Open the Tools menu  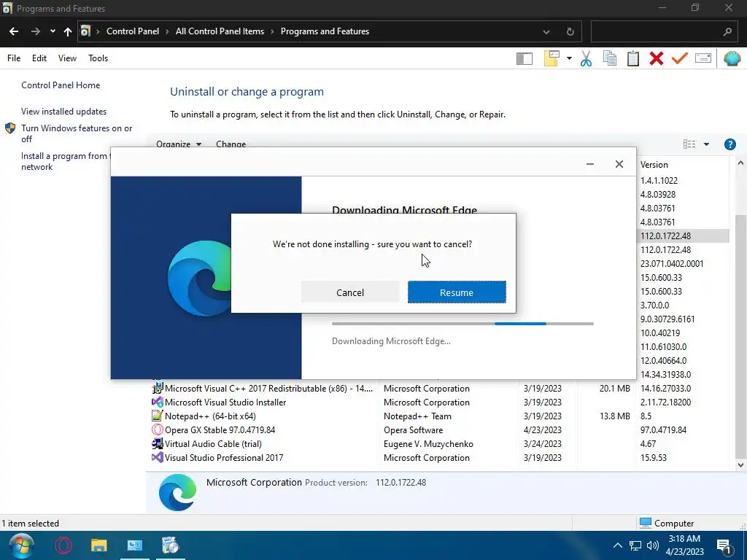[98, 58]
